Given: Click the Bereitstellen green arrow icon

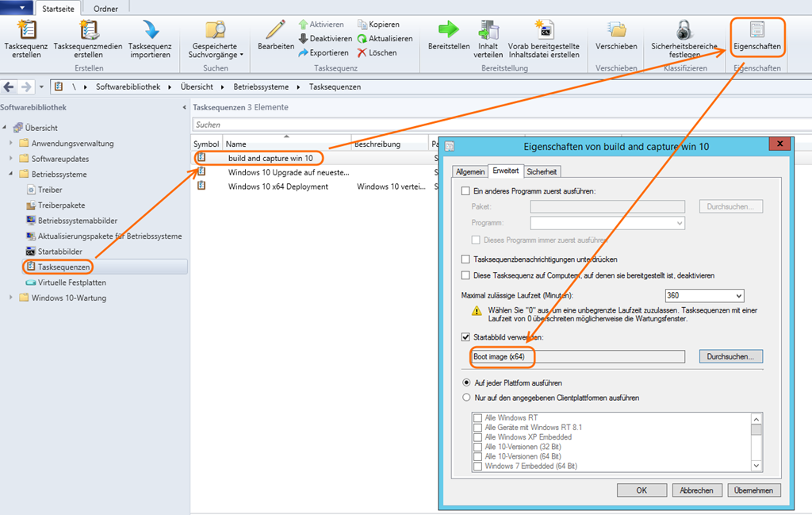Looking at the screenshot, I should pyautogui.click(x=449, y=30).
